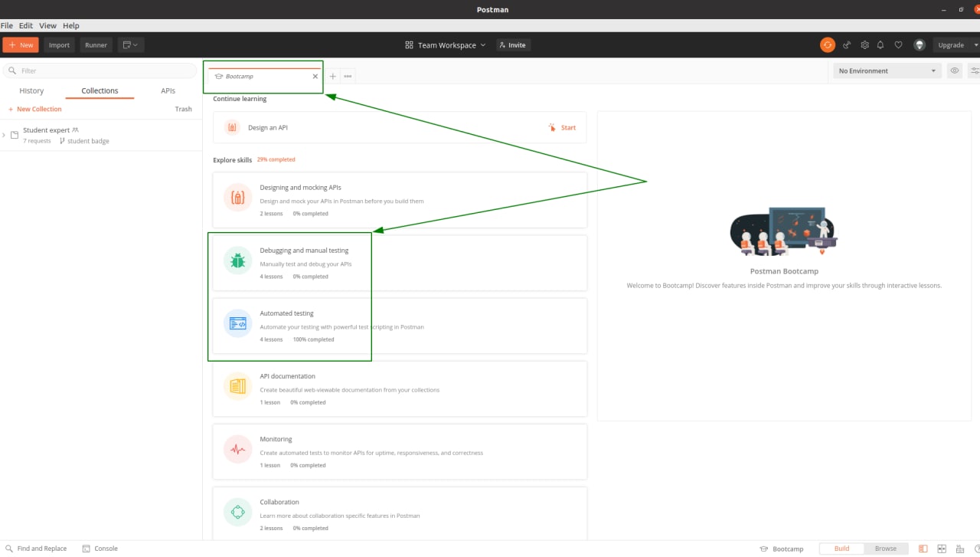Click the green bug Debugging icon
The height and width of the screenshot is (557, 980).
[238, 261]
